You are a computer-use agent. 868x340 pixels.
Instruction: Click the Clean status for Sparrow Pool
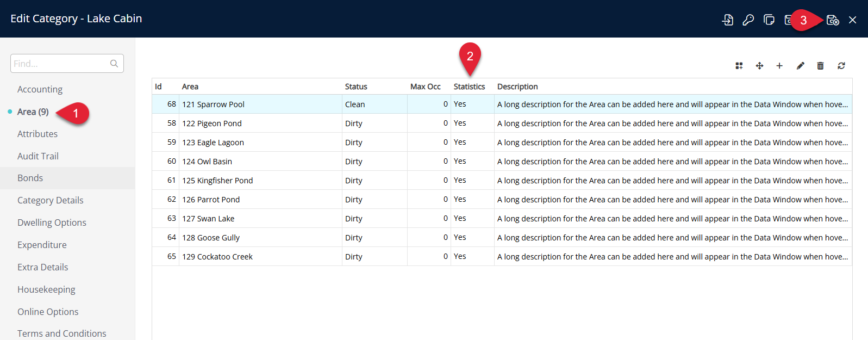pyautogui.click(x=355, y=104)
